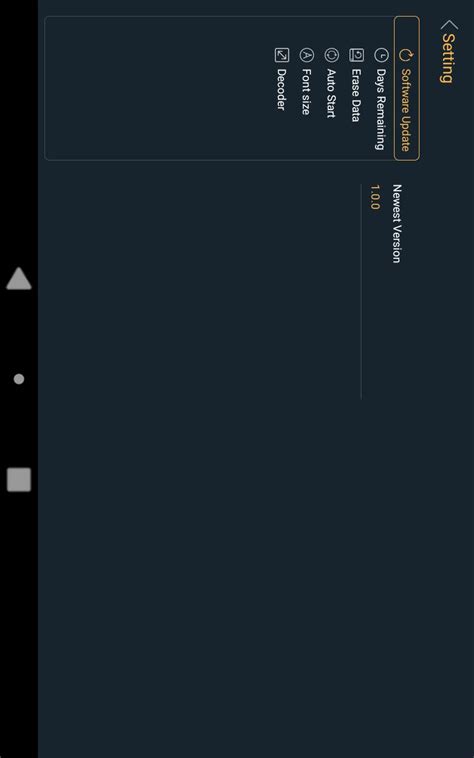Click the Setting page title
This screenshot has height=758, width=474.
448,58
